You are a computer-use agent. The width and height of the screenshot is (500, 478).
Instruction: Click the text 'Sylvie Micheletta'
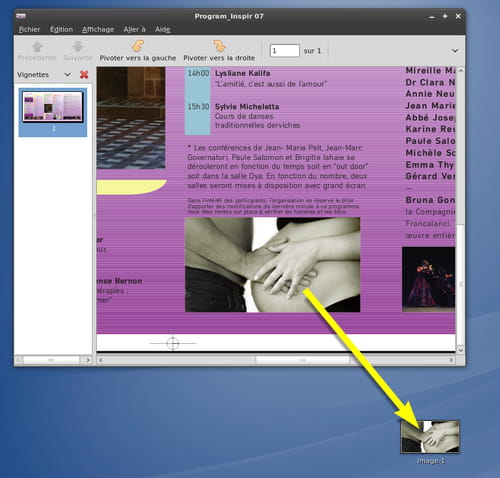pos(247,107)
